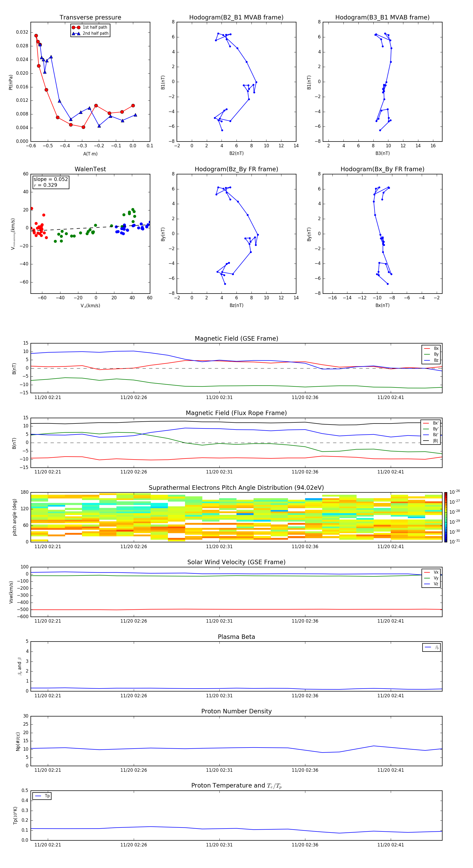Viewport: 473px width, 868px height.
Task: Click the 'Vsw(km/s)' y-axis label
Action: [11, 592]
